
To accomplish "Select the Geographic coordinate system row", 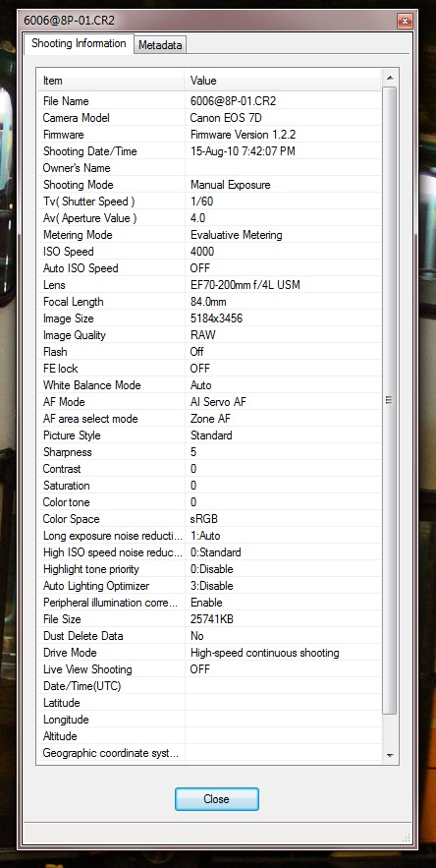I will [x=209, y=753].
